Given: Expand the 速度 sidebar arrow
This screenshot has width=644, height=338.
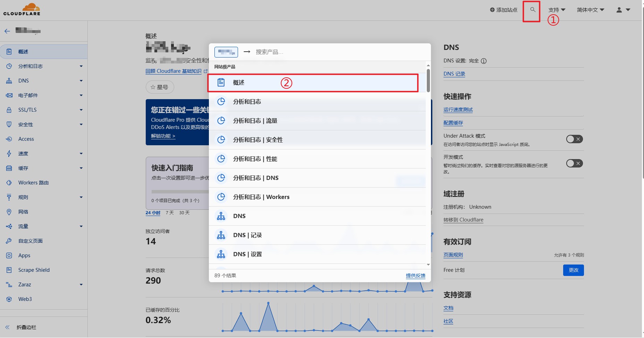Looking at the screenshot, I should [x=81, y=154].
